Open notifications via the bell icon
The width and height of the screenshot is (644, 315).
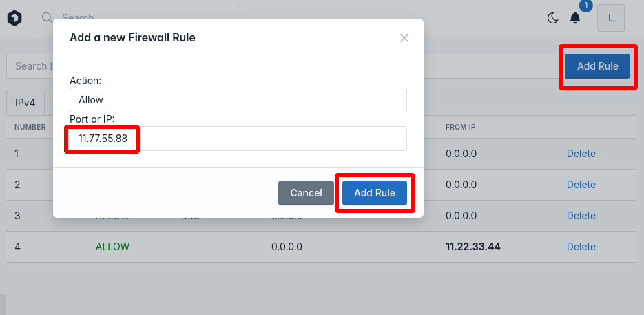(575, 18)
